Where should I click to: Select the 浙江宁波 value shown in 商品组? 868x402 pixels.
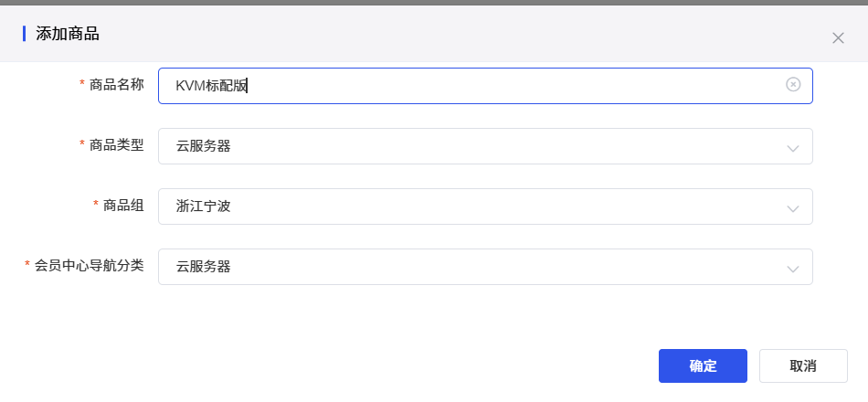(204, 206)
